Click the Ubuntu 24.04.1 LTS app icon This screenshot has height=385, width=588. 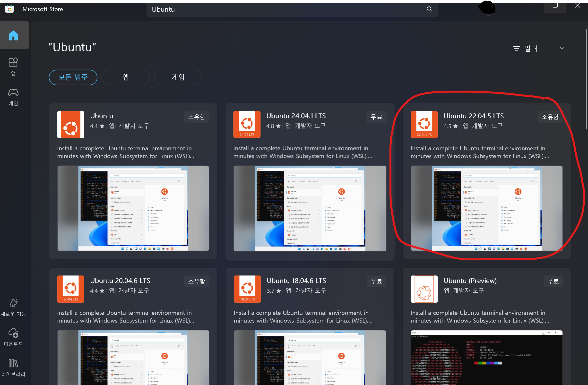[247, 124]
